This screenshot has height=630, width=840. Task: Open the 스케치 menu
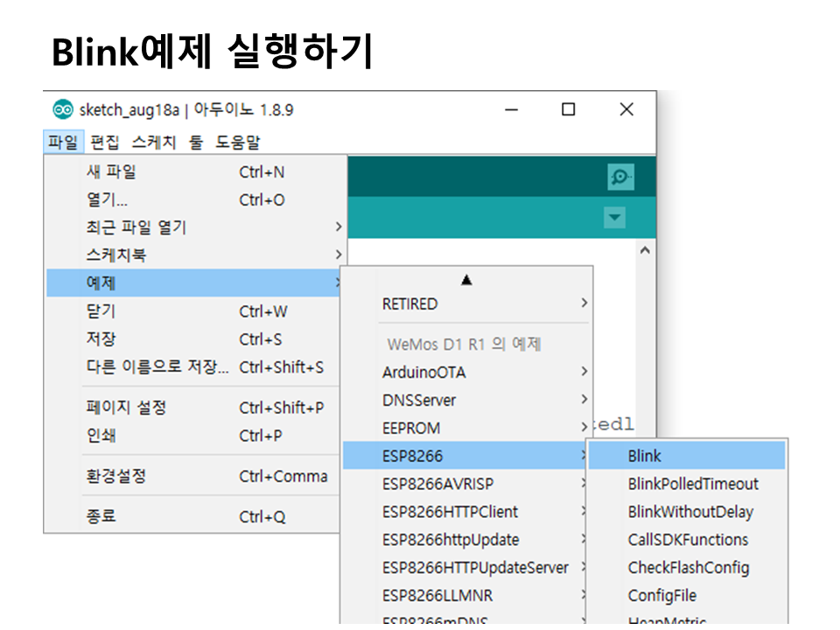(154, 142)
